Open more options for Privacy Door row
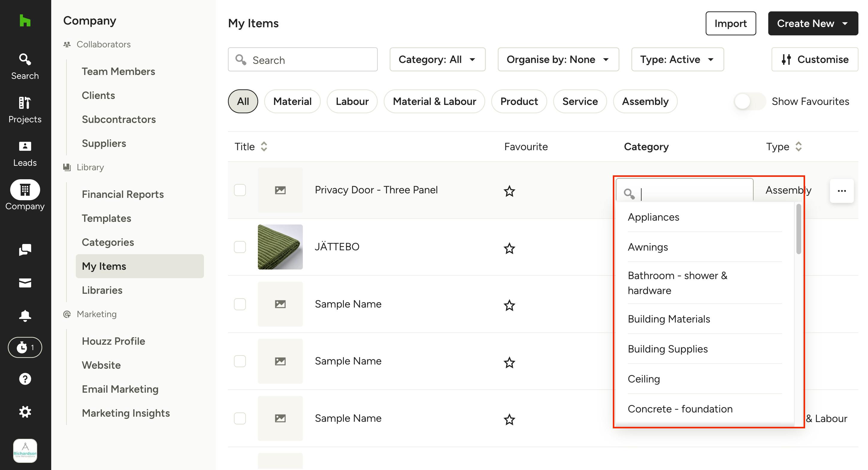Image resolution: width=868 pixels, height=470 pixels. tap(842, 191)
